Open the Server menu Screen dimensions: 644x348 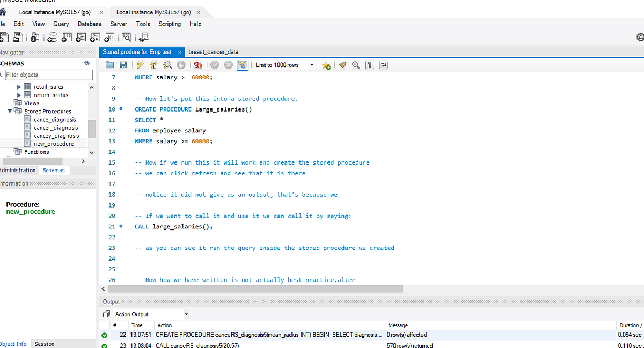pyautogui.click(x=119, y=24)
